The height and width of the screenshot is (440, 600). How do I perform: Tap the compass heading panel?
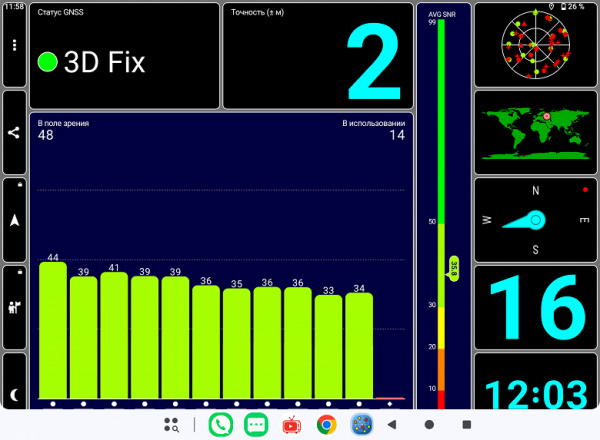click(x=535, y=220)
